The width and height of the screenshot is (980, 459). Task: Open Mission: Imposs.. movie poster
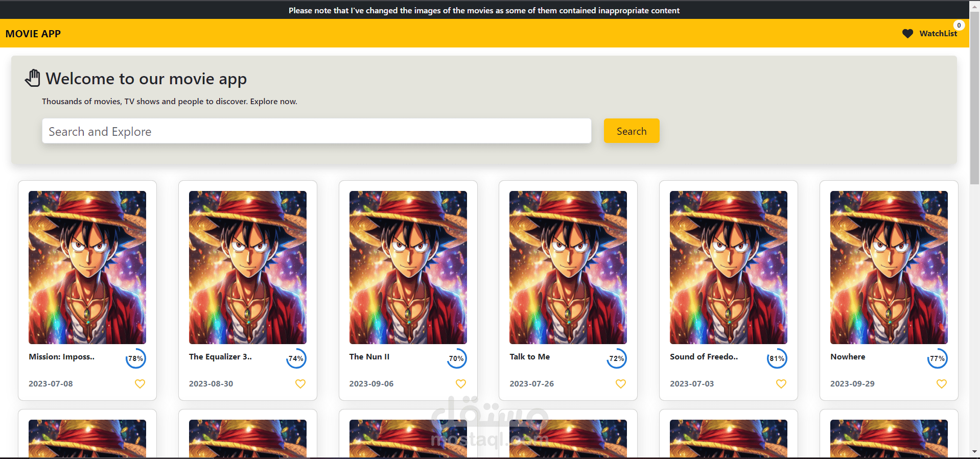pos(87,268)
